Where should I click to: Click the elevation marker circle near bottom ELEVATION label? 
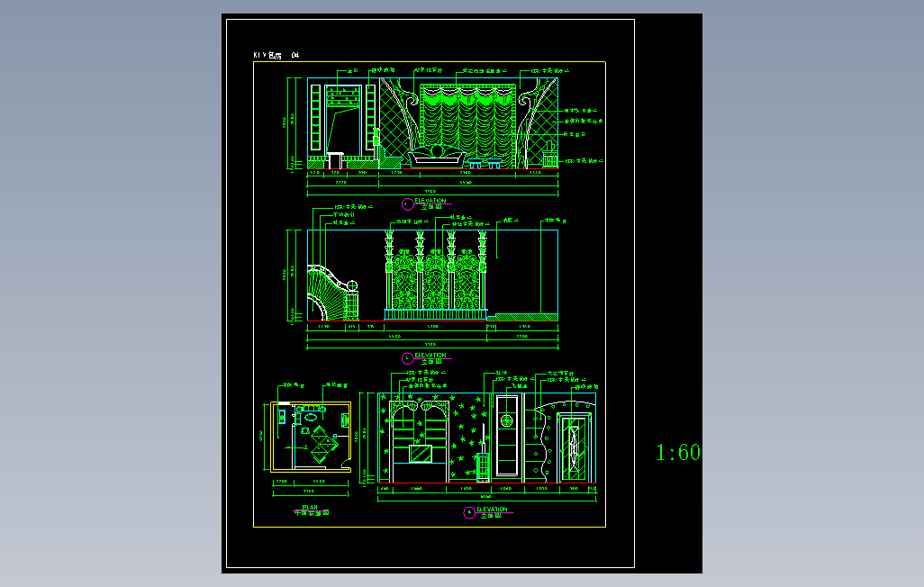(470, 511)
